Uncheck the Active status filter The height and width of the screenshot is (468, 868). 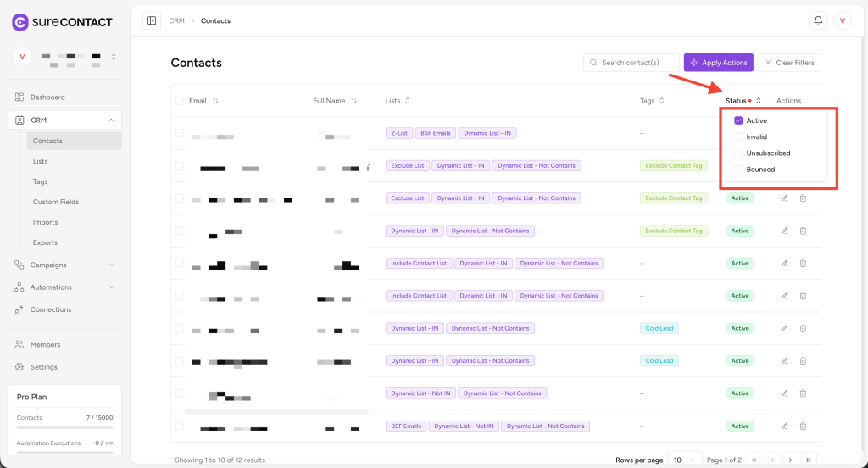click(x=738, y=120)
